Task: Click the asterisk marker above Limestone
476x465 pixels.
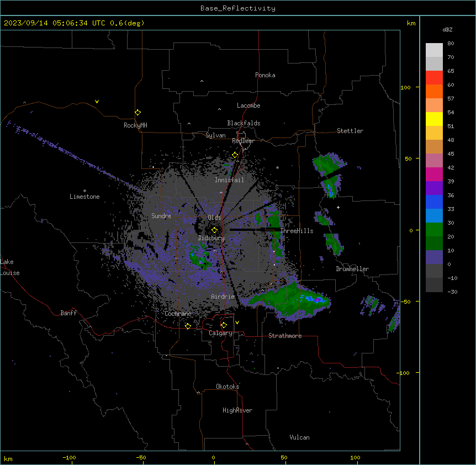Action: click(x=84, y=191)
